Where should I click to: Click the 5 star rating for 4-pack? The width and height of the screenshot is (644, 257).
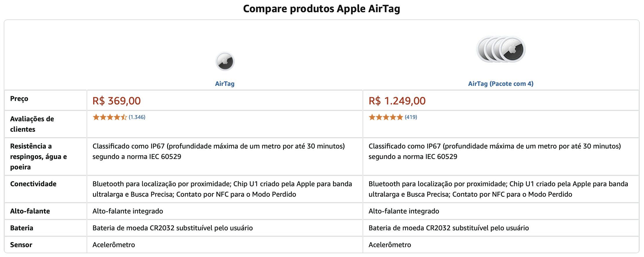tap(386, 117)
